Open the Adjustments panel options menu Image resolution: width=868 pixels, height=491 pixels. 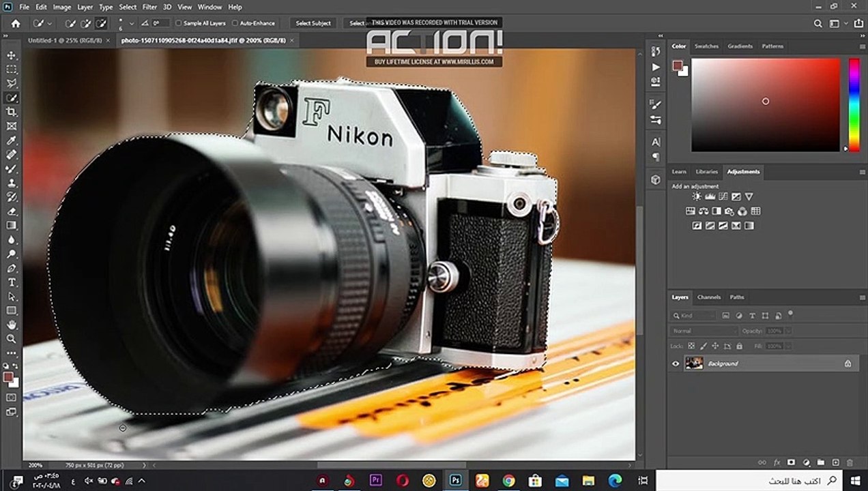[862, 172]
